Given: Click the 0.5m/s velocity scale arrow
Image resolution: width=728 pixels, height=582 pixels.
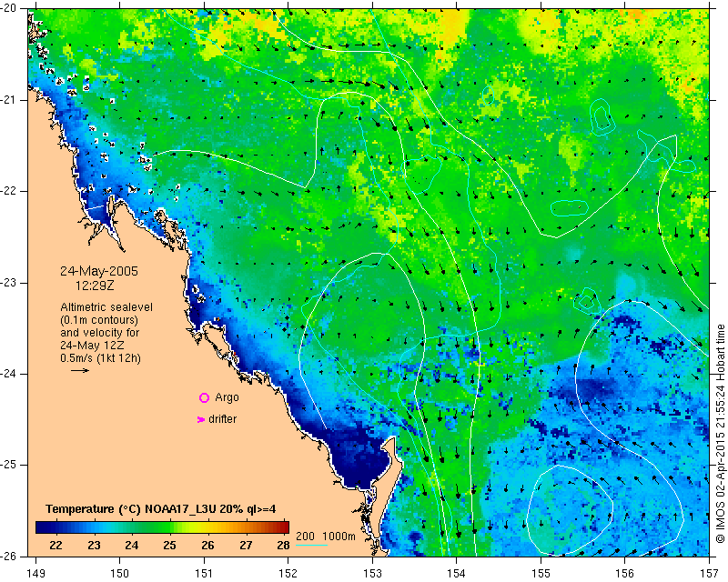Looking at the screenshot, I should click(x=80, y=370).
